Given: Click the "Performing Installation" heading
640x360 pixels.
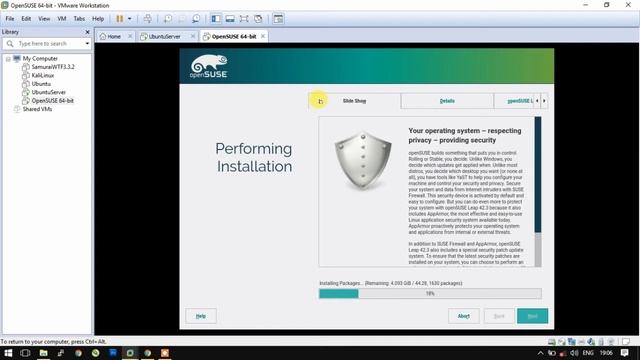Looking at the screenshot, I should (x=253, y=158).
